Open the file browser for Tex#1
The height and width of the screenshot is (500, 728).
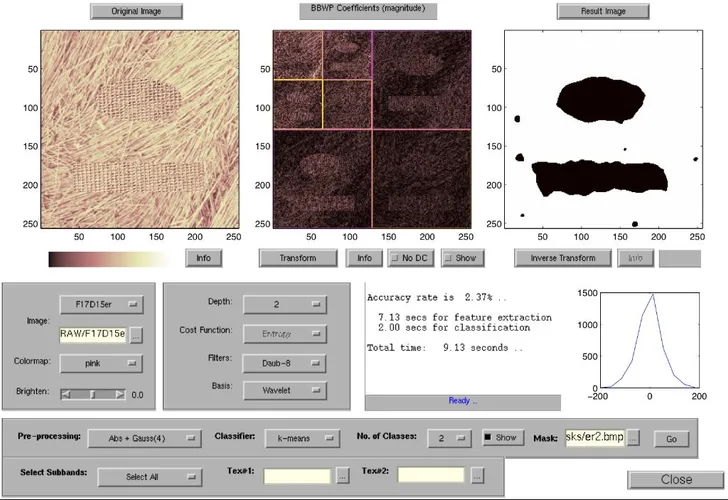point(343,476)
